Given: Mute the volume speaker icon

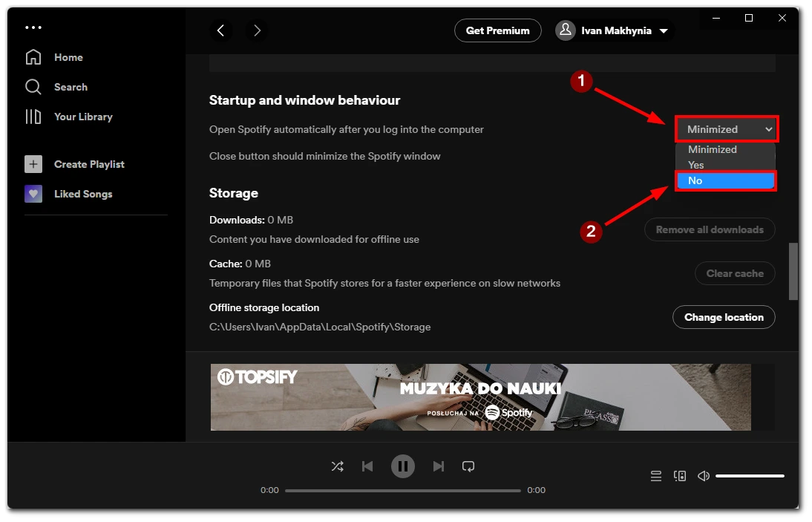Looking at the screenshot, I should [703, 476].
